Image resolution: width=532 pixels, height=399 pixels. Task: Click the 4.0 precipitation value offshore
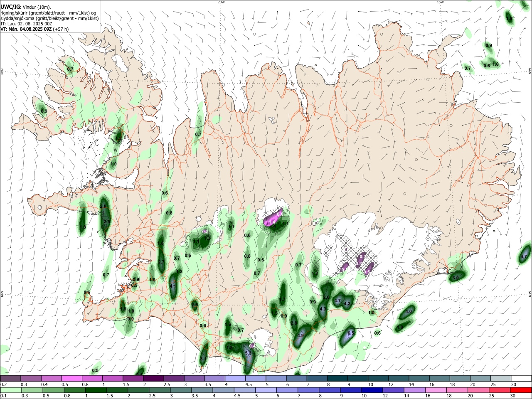(409, 311)
